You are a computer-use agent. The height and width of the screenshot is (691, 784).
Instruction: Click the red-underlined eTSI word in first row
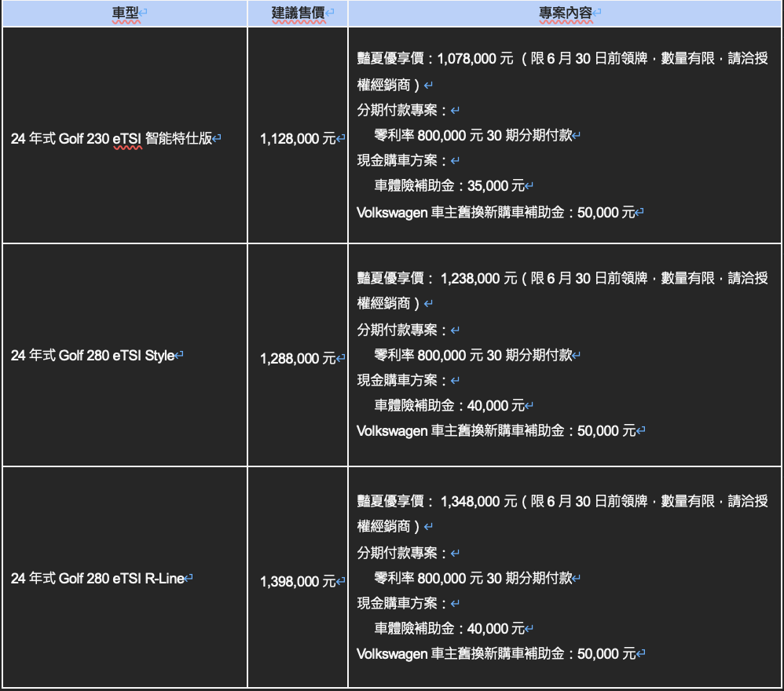(x=127, y=139)
